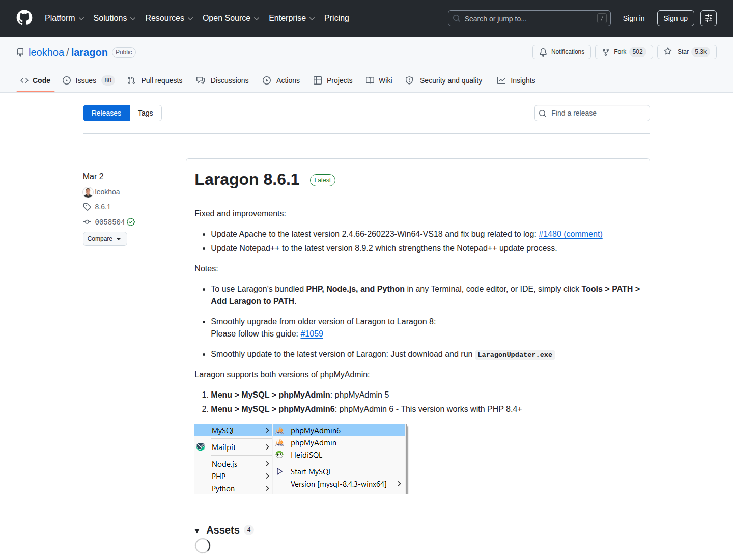
Task: Open the Security and quality tab
Action: coord(444,80)
